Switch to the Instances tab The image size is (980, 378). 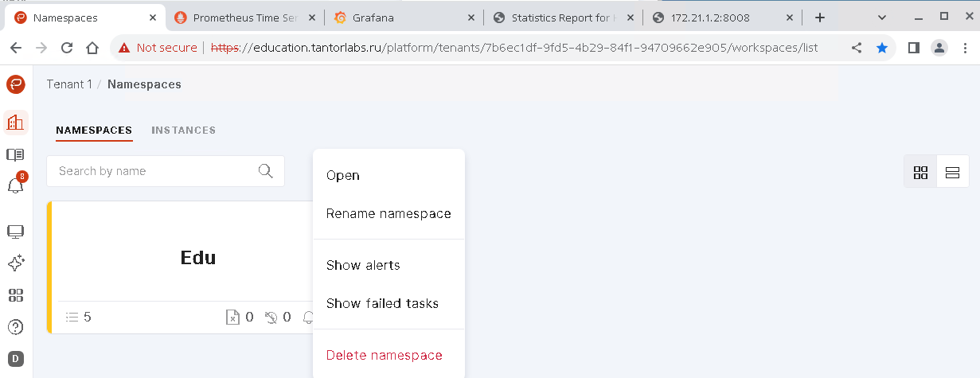click(183, 130)
